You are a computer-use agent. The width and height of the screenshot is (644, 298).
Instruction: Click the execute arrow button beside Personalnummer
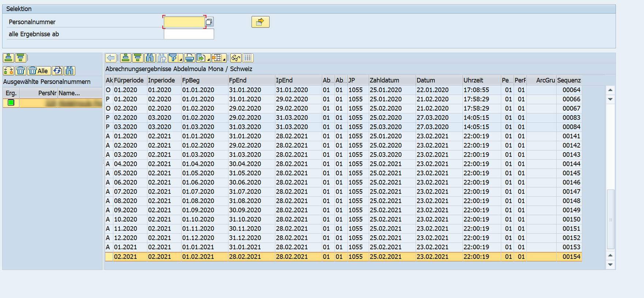[x=260, y=22]
